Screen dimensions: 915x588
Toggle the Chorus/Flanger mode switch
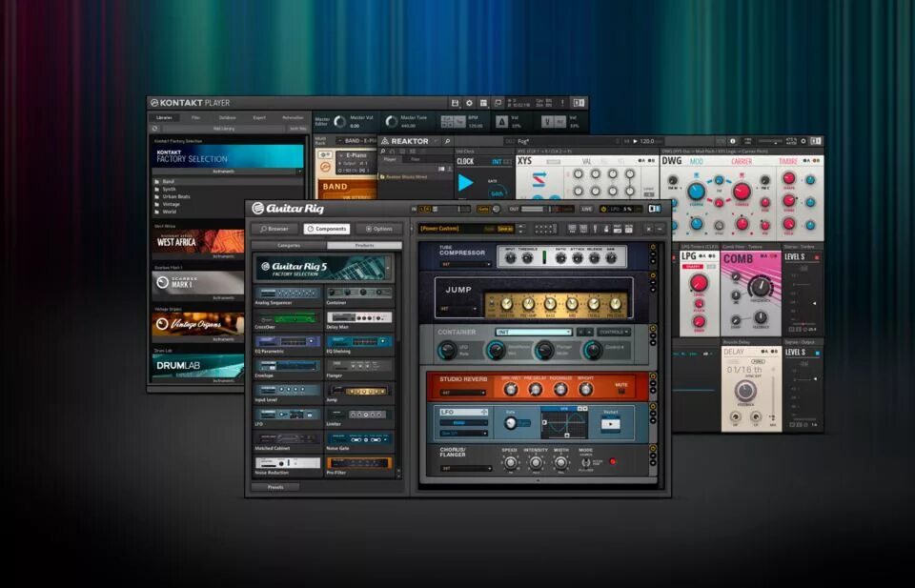(x=586, y=462)
